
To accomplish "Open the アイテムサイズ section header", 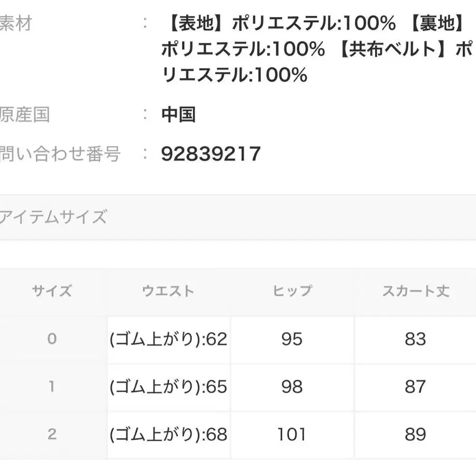I will [238, 217].
